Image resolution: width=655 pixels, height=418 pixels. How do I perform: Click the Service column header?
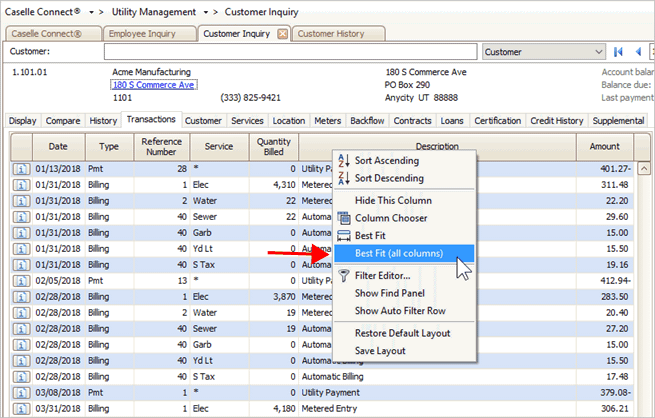coord(219,147)
